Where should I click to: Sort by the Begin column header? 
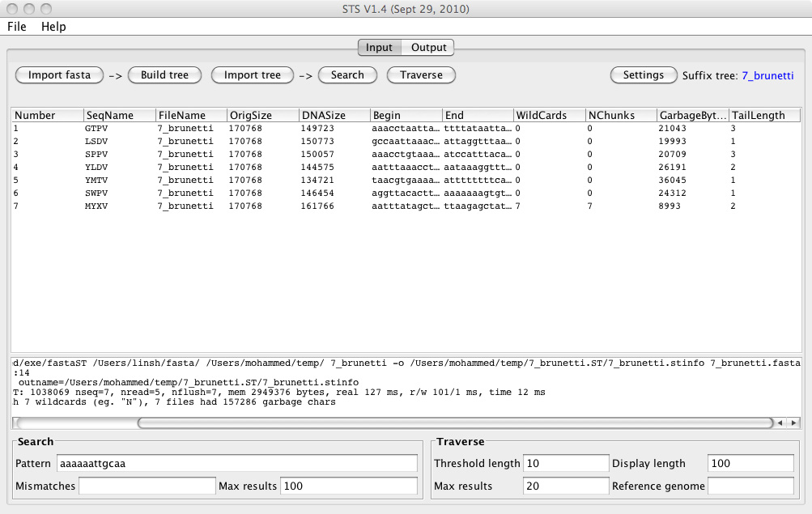point(406,116)
